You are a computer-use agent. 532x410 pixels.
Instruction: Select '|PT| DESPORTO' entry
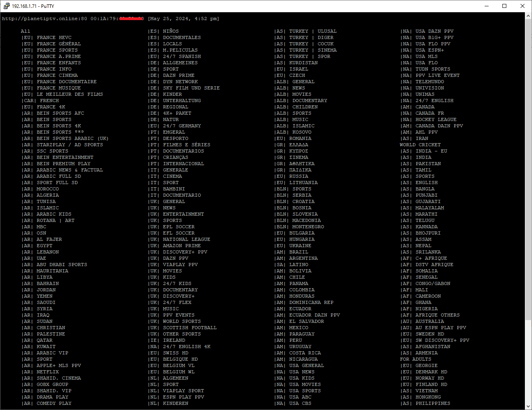point(168,138)
